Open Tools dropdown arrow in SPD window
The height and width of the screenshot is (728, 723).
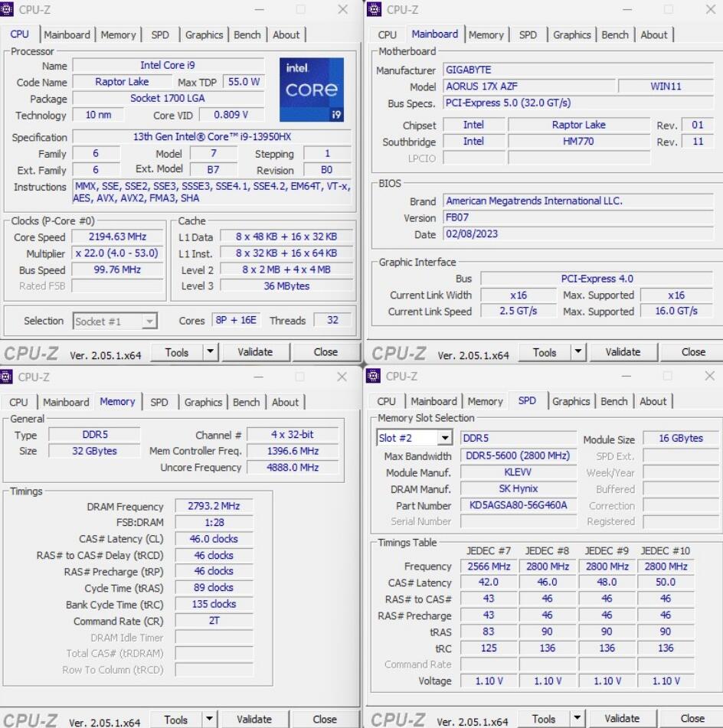point(577,718)
